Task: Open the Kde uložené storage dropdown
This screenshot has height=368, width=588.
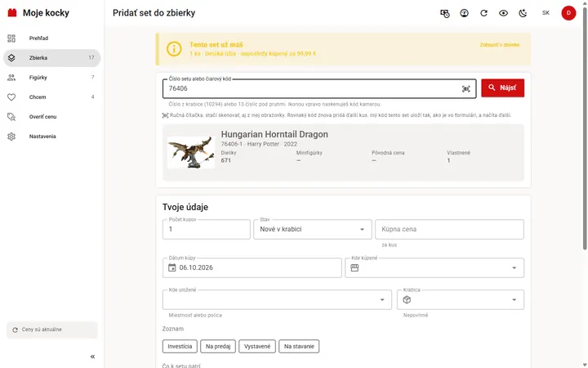Action: point(277,299)
